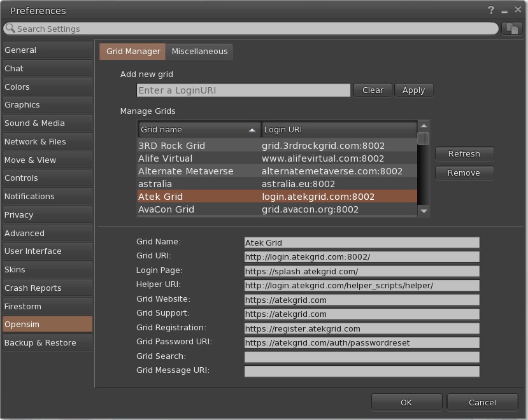Switch to the Miscellaneous tab
Screen dimensions: 528x420
(x=199, y=52)
